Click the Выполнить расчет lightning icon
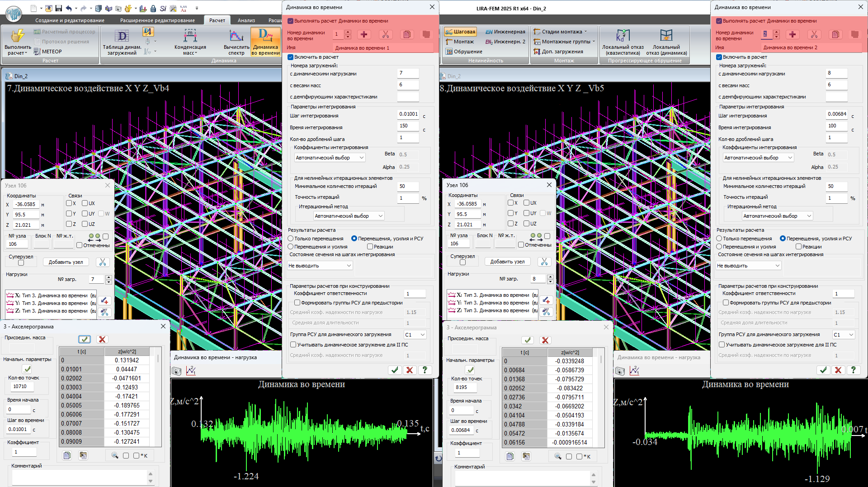 18,36
